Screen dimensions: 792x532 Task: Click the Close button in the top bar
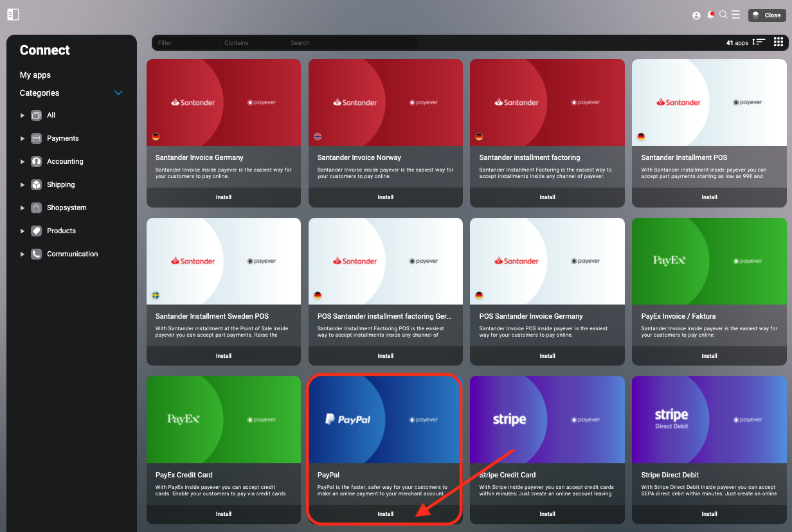[x=767, y=15]
